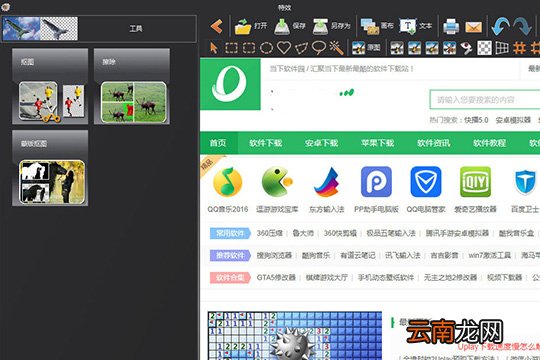
Task: Select the 工具 tools tab
Action: point(136,29)
